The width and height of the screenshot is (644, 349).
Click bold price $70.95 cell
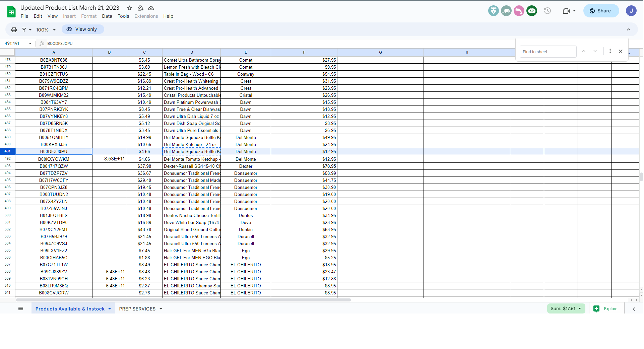pos(304,166)
